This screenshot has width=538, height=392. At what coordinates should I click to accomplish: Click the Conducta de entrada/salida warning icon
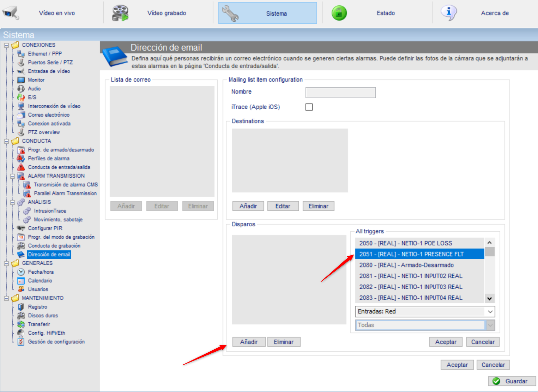point(21,167)
